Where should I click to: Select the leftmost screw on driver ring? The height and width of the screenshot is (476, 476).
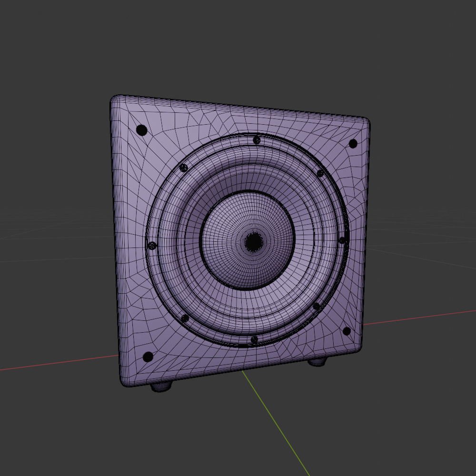coord(152,246)
